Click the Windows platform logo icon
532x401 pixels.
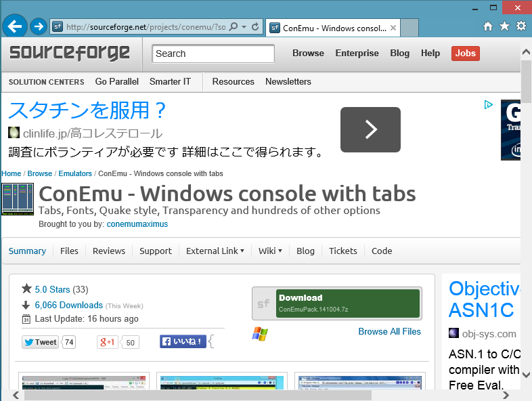pyautogui.click(x=260, y=334)
